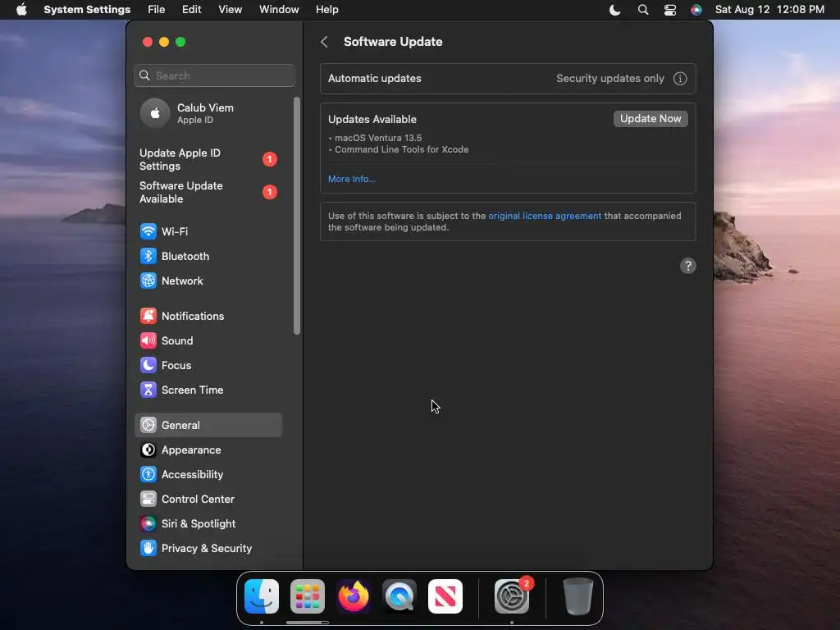Image resolution: width=840 pixels, height=630 pixels.
Task: Click the date and time in menu bar
Action: (x=769, y=10)
